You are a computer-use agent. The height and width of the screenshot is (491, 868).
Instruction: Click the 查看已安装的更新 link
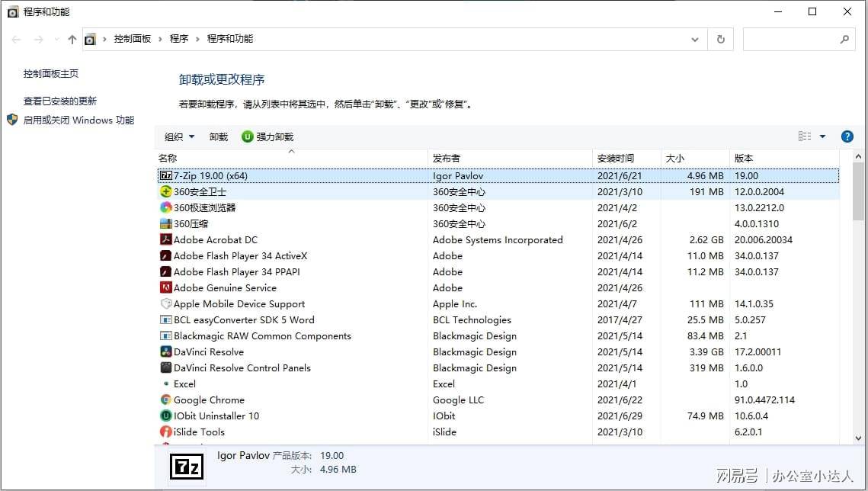(59, 101)
